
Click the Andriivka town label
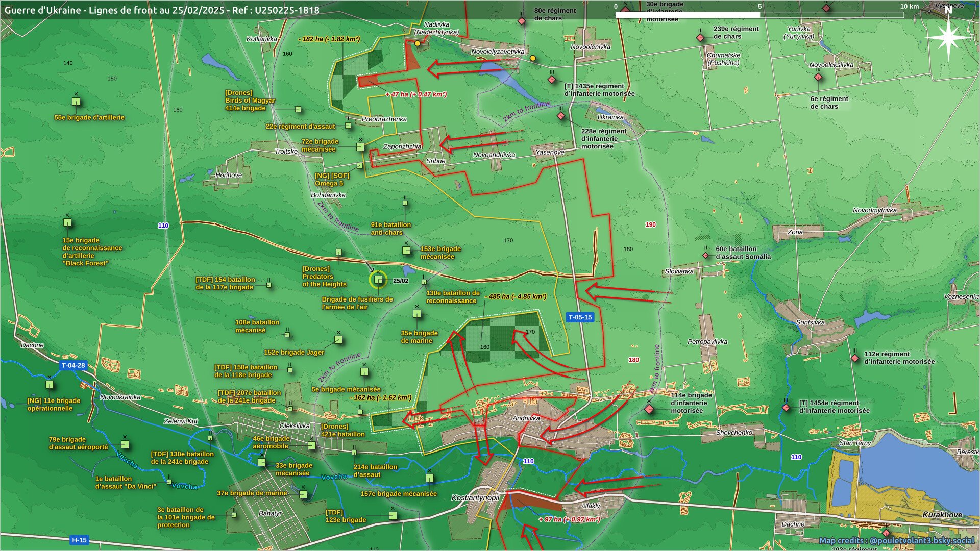pos(526,418)
